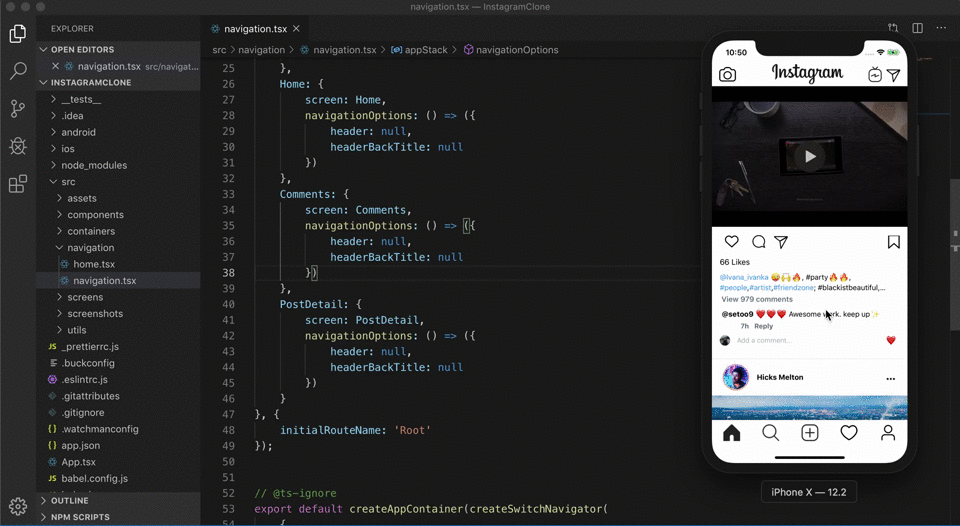The image size is (960, 526).
Task: Open the babel.config.js file
Action: 118,479
